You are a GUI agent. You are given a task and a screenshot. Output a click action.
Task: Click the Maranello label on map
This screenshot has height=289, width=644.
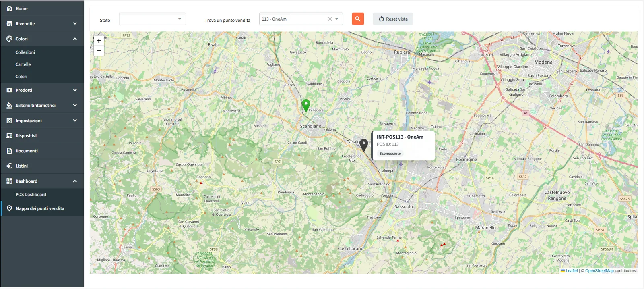[485, 228]
